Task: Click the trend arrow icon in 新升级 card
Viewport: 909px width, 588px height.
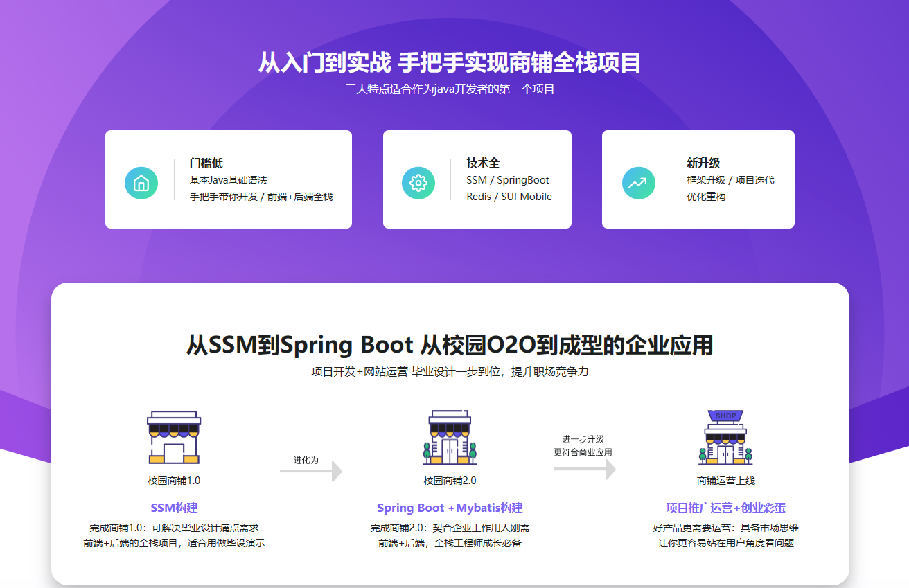Action: (x=638, y=183)
